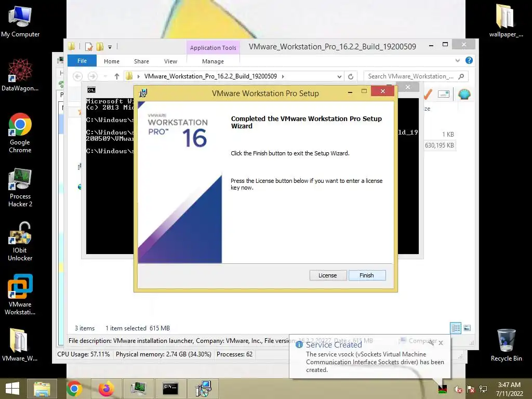Launch the Google Chrome desktop shortcut
Viewport: 532px width, 399px height.
20,133
